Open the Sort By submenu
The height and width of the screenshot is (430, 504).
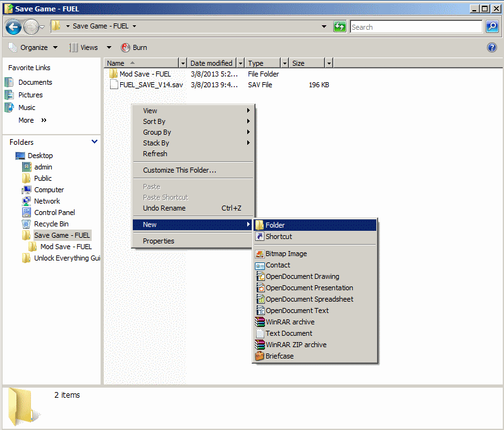[x=193, y=121]
